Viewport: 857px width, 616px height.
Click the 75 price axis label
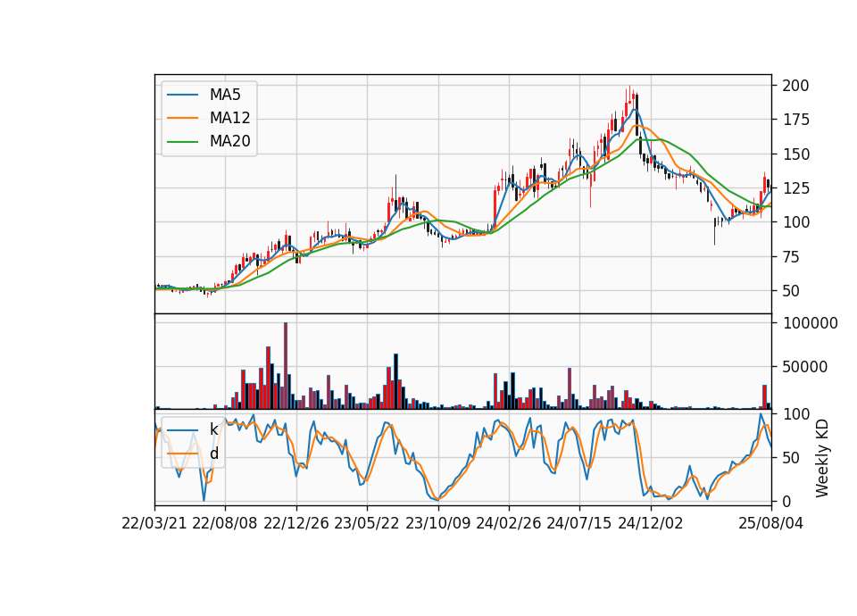click(x=792, y=257)
